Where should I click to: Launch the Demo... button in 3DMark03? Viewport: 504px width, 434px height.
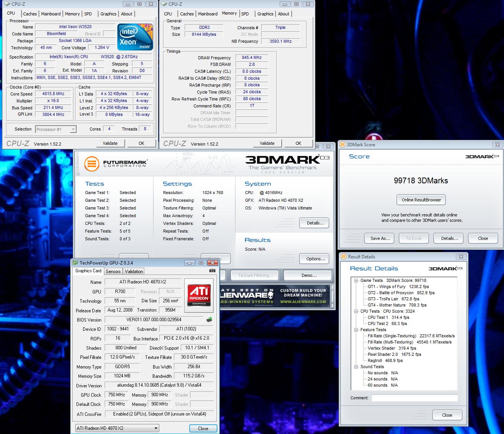[x=308, y=275]
